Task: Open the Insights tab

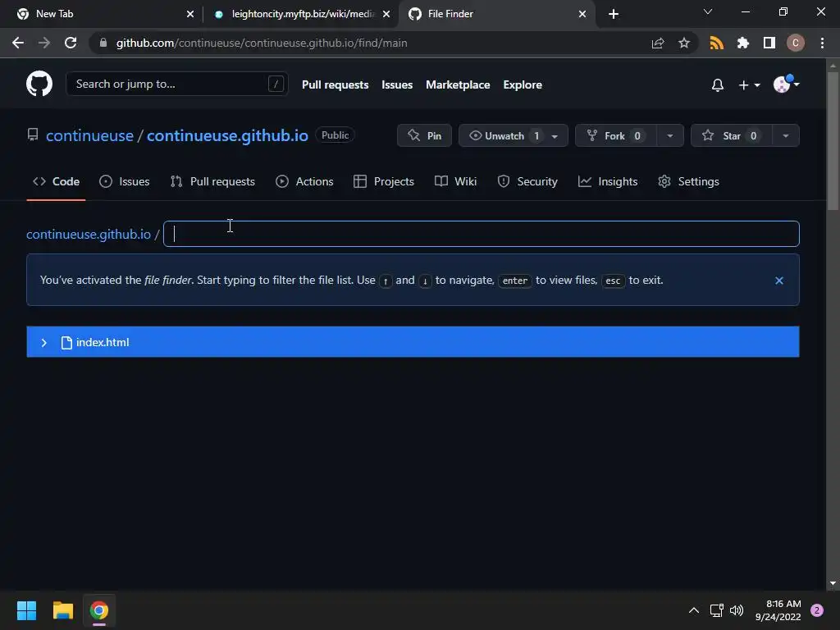Action: [x=608, y=181]
